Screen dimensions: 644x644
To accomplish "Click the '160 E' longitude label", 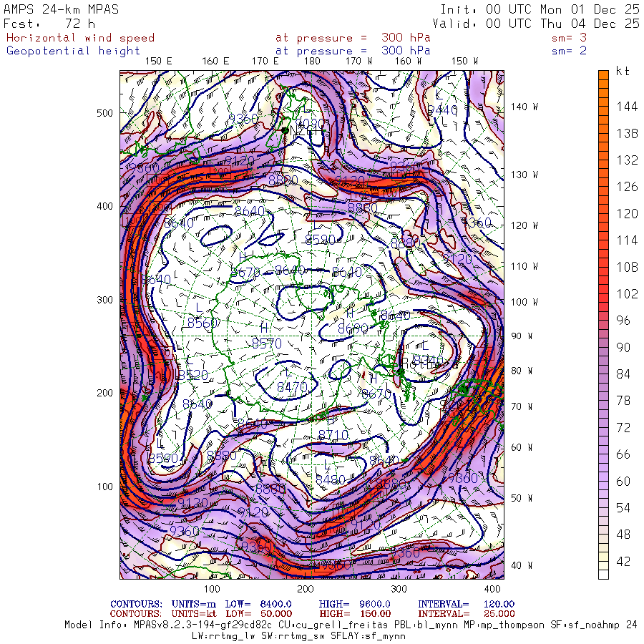I will 215,62.
